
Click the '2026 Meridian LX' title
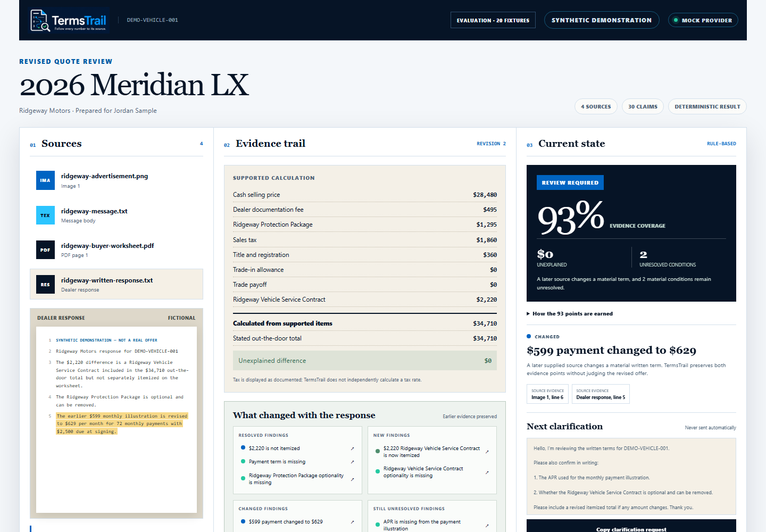coord(134,85)
